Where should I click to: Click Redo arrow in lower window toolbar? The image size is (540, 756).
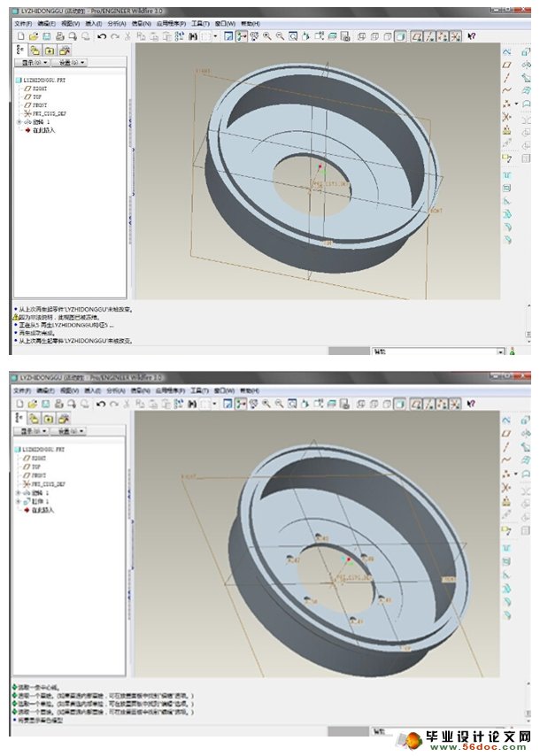click(x=114, y=404)
